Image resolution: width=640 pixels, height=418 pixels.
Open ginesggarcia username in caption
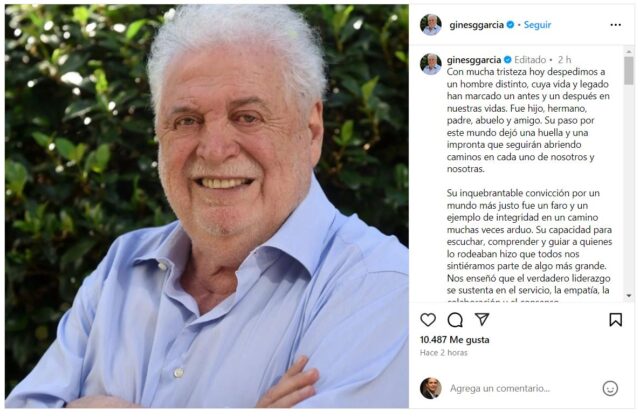(473, 60)
